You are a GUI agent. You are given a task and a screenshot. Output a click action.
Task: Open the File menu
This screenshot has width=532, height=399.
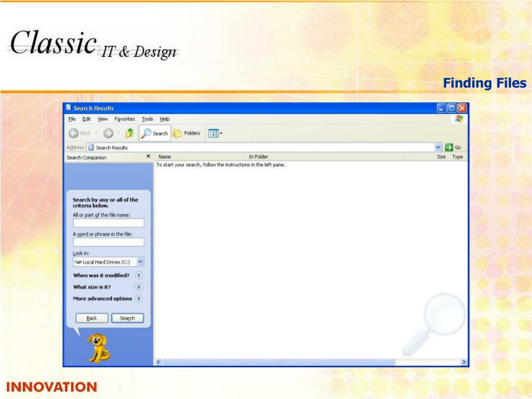72,119
